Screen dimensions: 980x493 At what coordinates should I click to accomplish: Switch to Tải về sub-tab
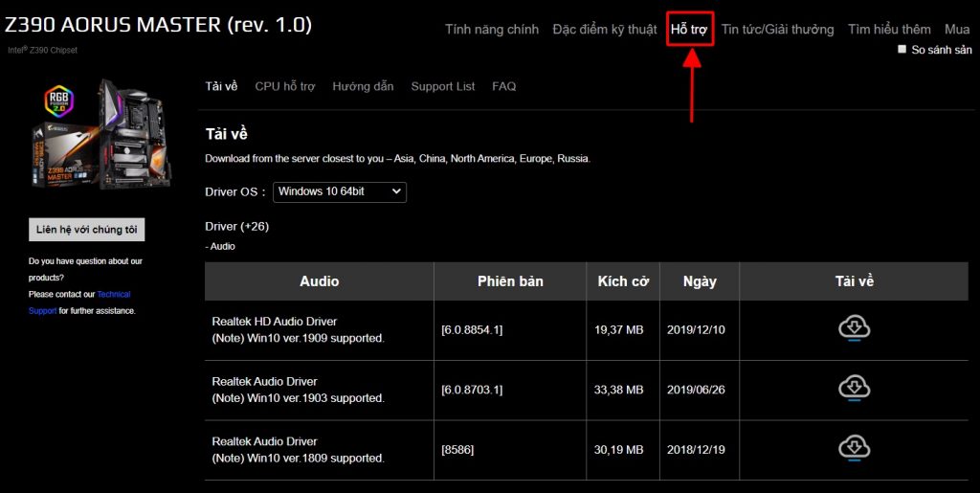pyautogui.click(x=221, y=86)
